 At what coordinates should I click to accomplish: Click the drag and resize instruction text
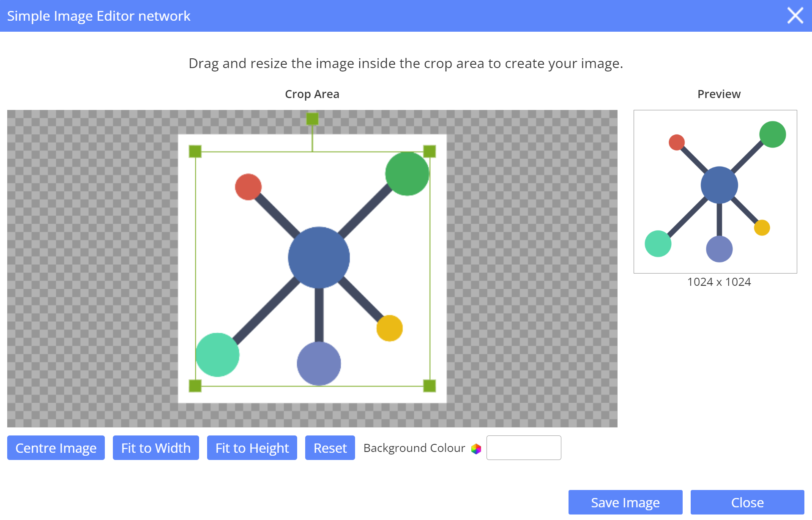coord(406,63)
